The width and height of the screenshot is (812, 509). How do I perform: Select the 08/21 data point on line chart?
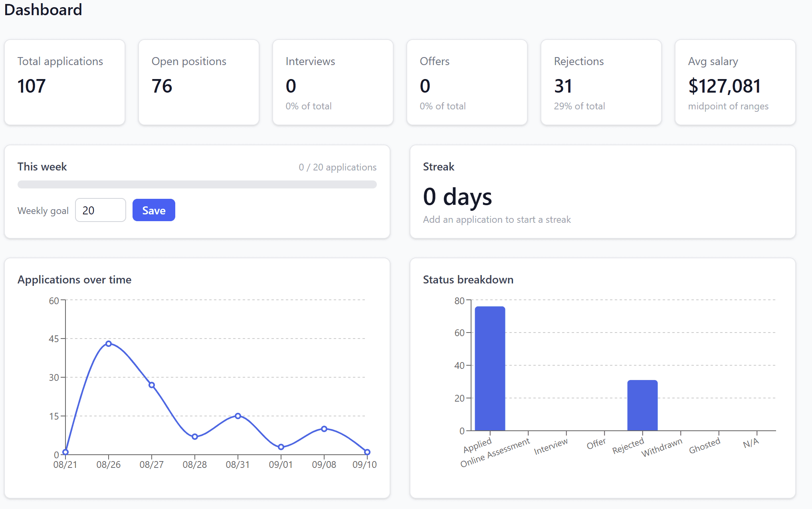click(x=65, y=452)
